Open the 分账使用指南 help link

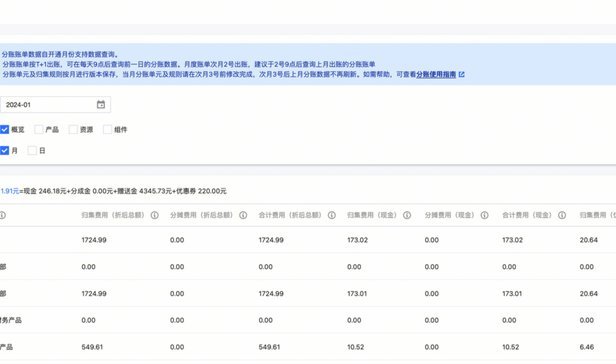coord(436,74)
